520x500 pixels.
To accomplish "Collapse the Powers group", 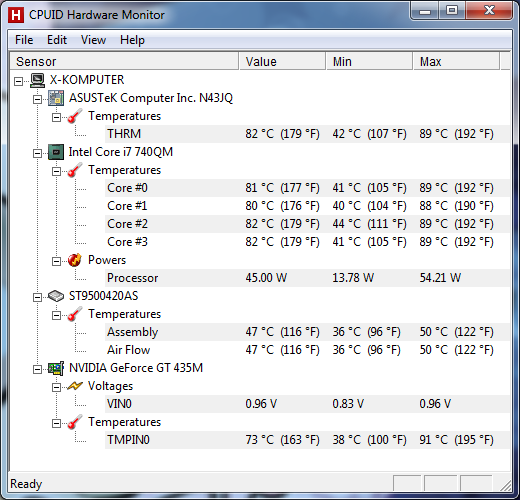I will point(57,261).
